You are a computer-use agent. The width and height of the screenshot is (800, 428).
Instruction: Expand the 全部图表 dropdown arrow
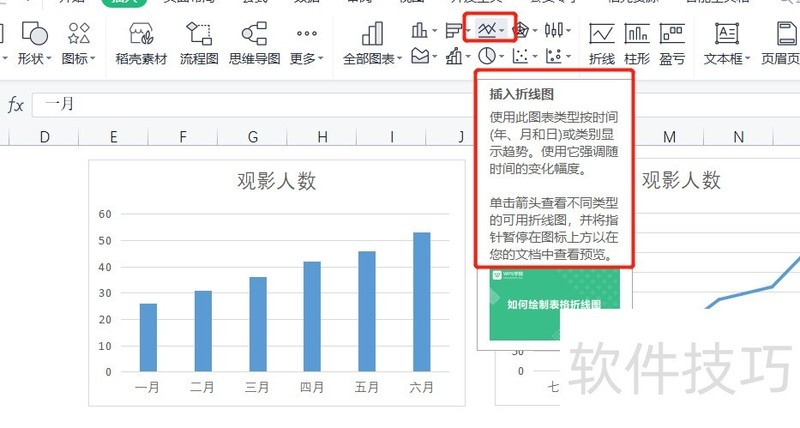click(399, 59)
